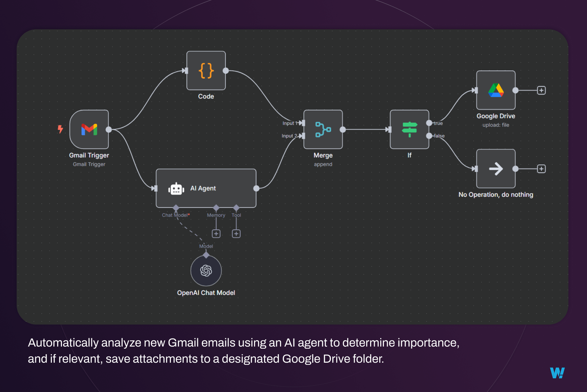The height and width of the screenshot is (392, 587).
Task: Click the If node signpost icon
Action: point(410,129)
